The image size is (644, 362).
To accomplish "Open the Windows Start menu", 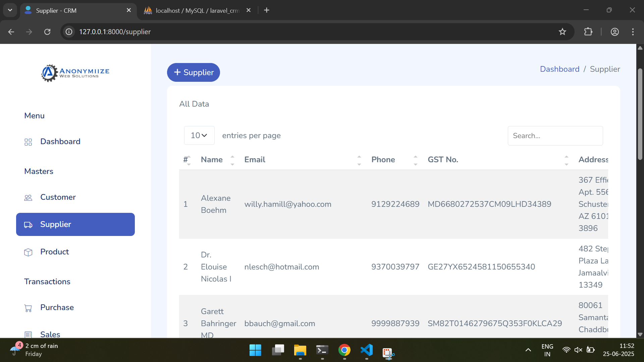I will [255, 350].
